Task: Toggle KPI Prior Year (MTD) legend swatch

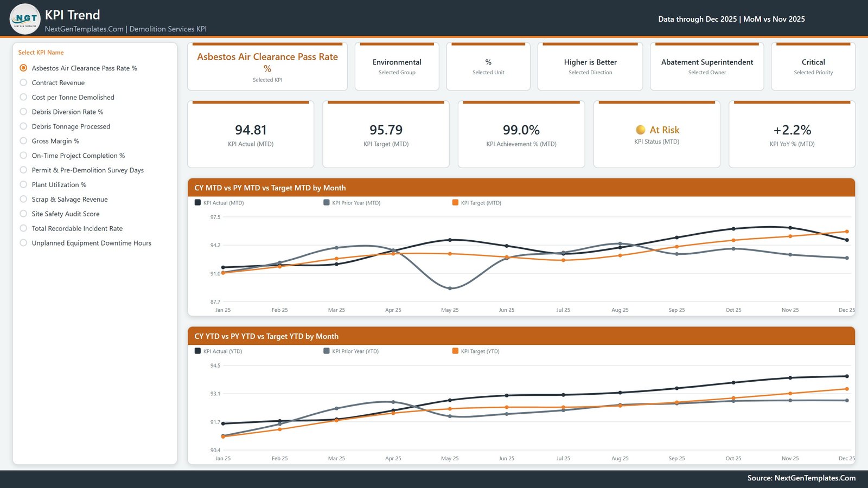Action: (327, 202)
